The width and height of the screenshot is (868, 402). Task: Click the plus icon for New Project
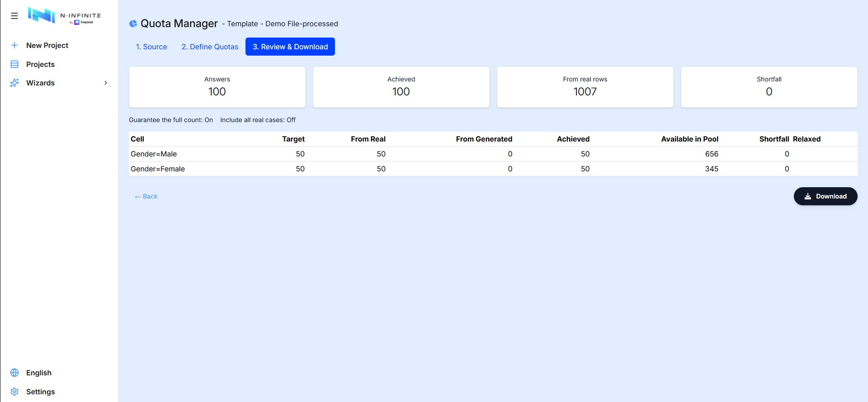tap(14, 45)
